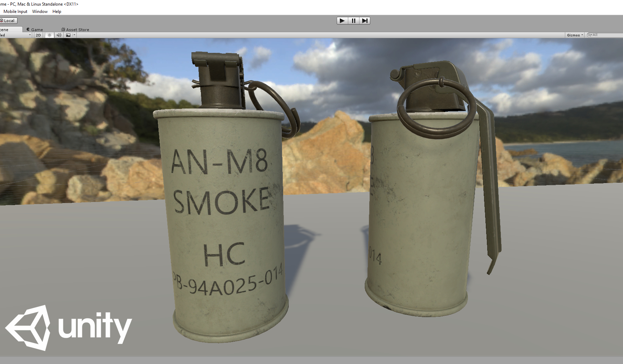
Task: Click the Game tab's controller icon
Action: [28, 29]
